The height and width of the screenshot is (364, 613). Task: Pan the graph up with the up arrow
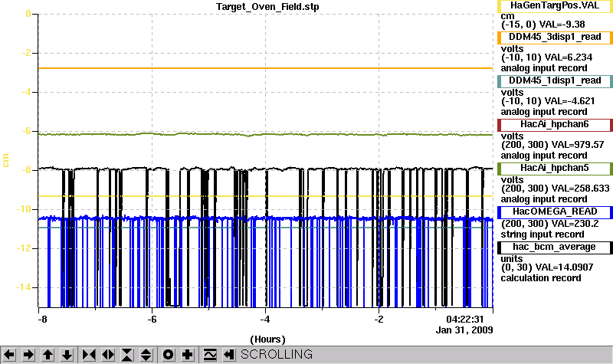(48, 355)
